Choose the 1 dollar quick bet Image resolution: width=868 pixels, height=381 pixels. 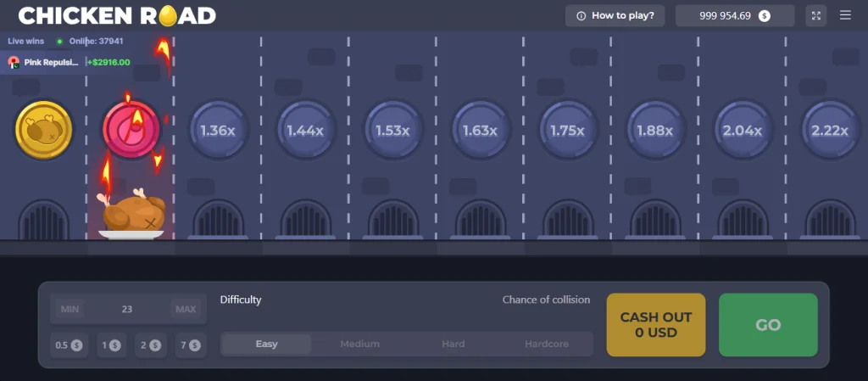111,345
